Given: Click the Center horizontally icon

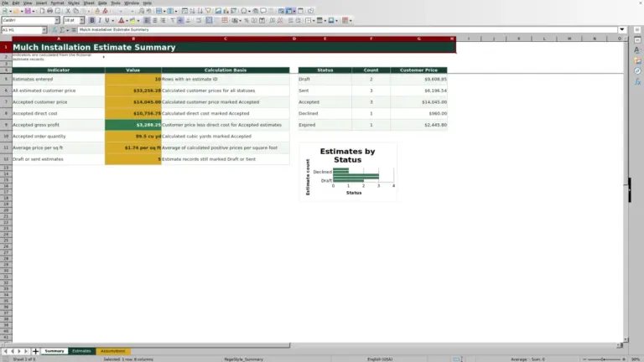Looking at the screenshot, I should click(x=155, y=20).
